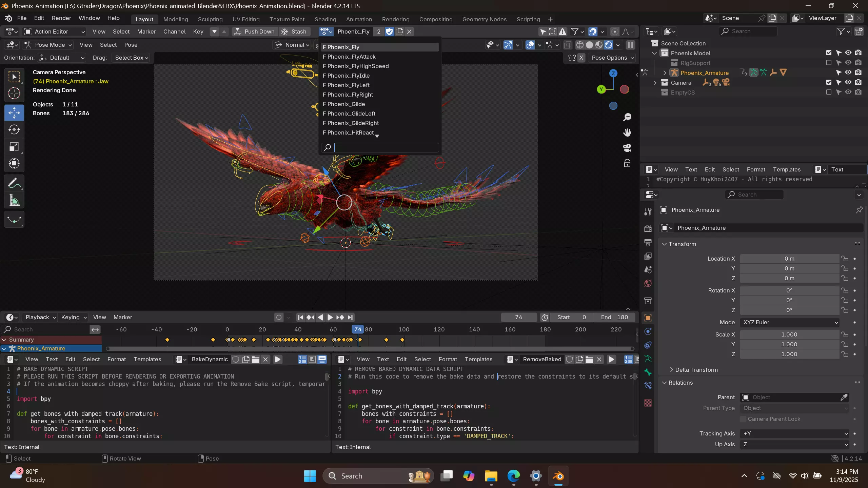Open the Playback popover in timeline
Viewport: 868px width, 488px height.
click(40, 317)
